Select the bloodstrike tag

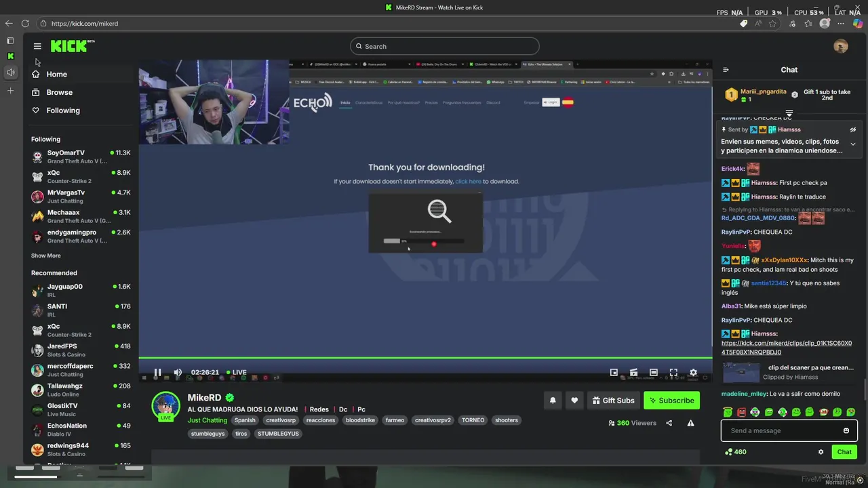point(360,420)
